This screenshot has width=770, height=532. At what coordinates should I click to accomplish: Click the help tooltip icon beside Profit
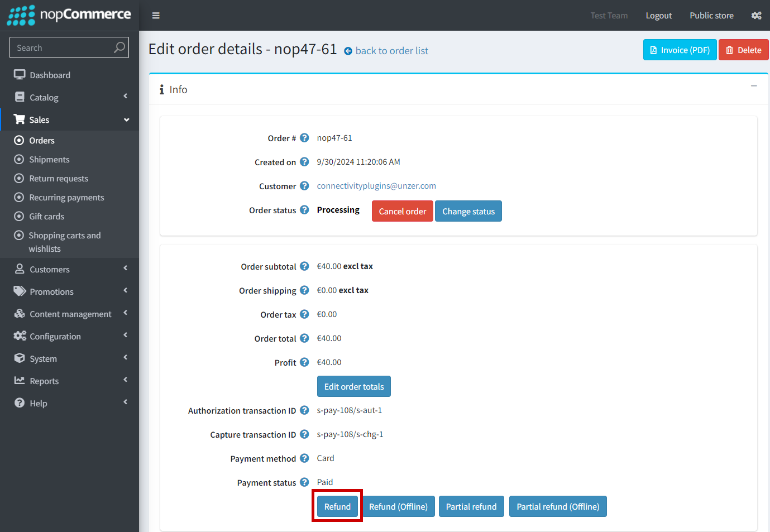[x=304, y=362]
